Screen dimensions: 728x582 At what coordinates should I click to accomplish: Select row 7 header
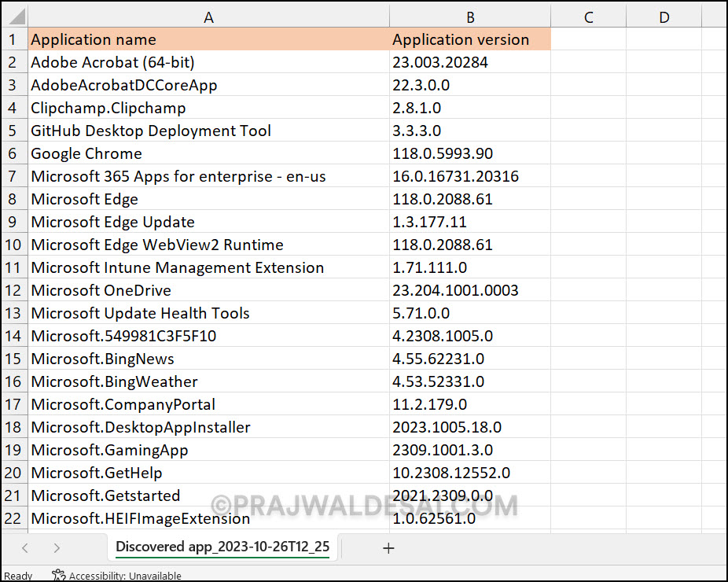(14, 176)
